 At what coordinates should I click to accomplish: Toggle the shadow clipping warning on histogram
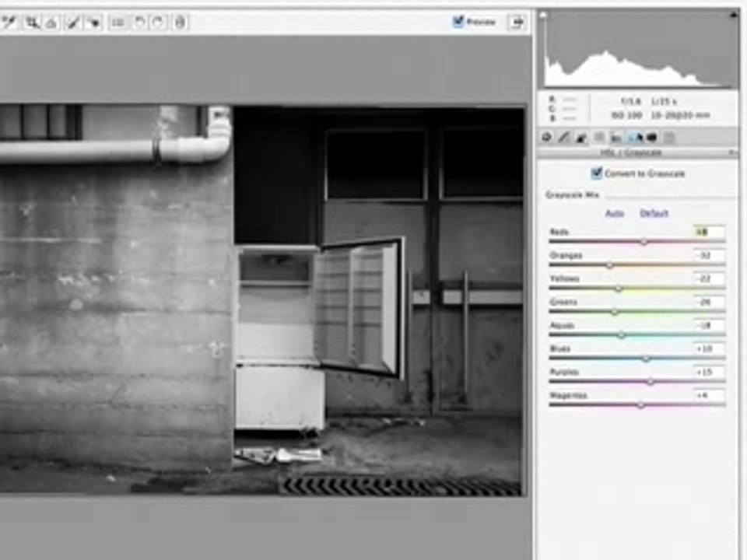pos(542,16)
